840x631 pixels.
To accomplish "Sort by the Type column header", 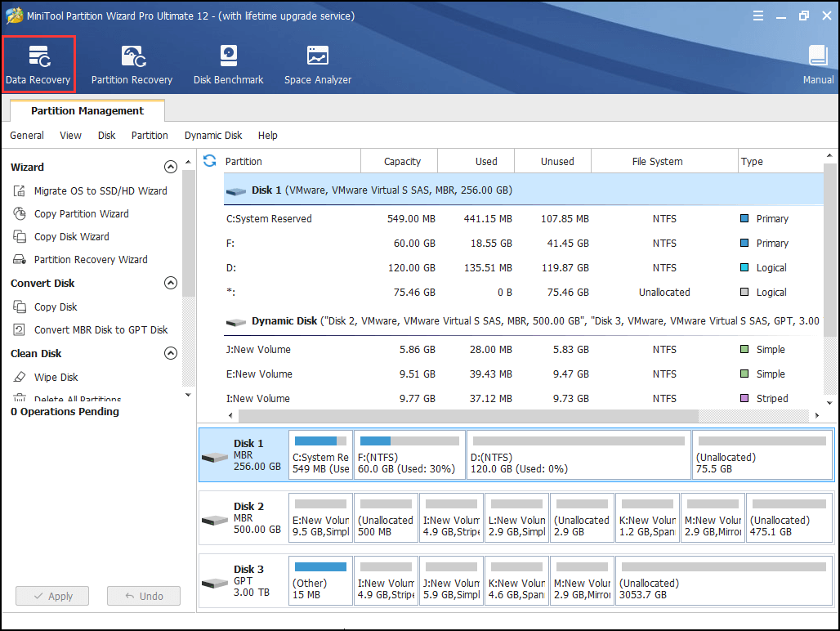I will [780, 161].
